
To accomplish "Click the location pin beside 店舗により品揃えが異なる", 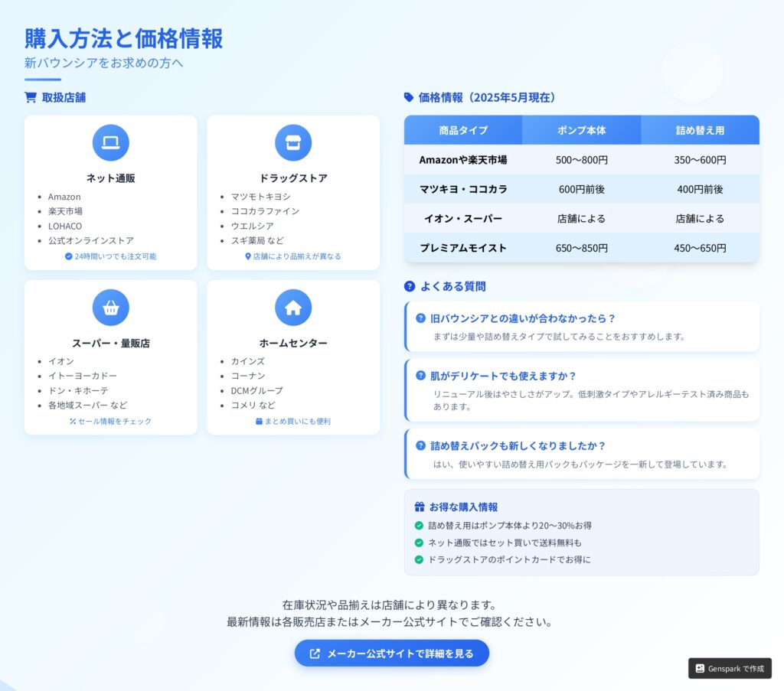I will [x=247, y=256].
